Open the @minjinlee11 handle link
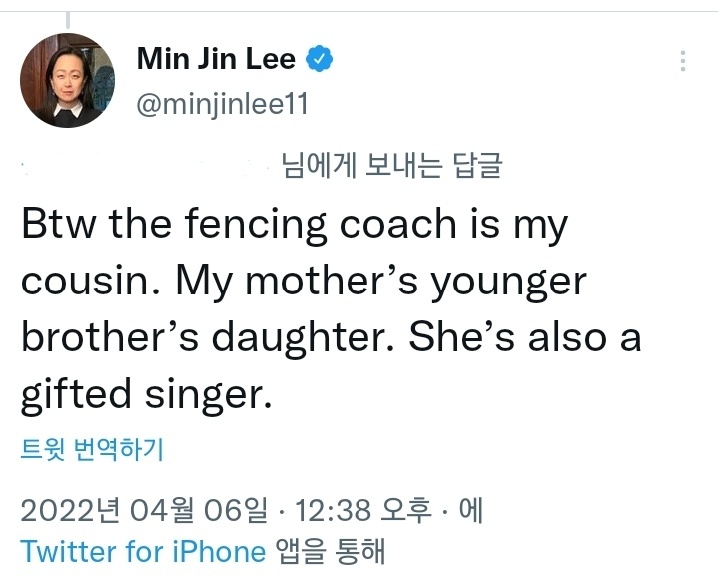This screenshot has height=580, width=718. pos(222,104)
